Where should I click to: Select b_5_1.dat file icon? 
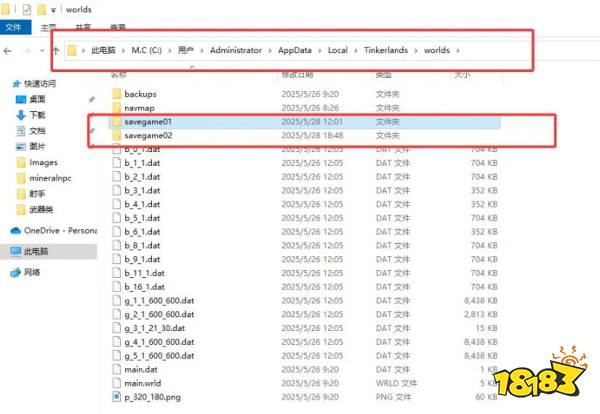[117, 218]
